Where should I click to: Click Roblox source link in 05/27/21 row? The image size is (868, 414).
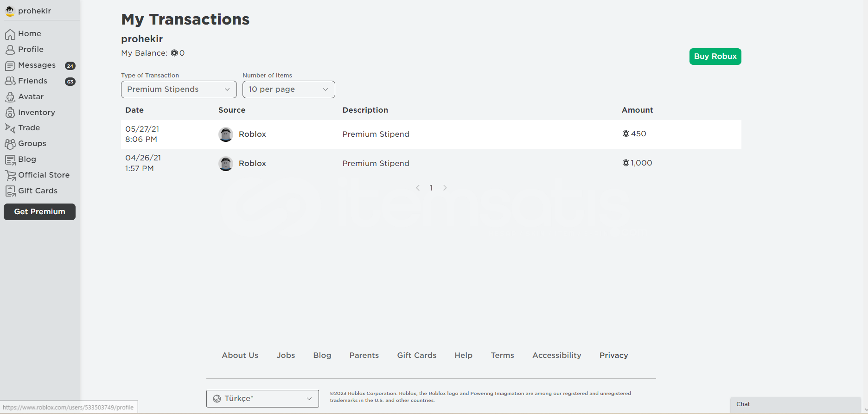click(x=252, y=134)
